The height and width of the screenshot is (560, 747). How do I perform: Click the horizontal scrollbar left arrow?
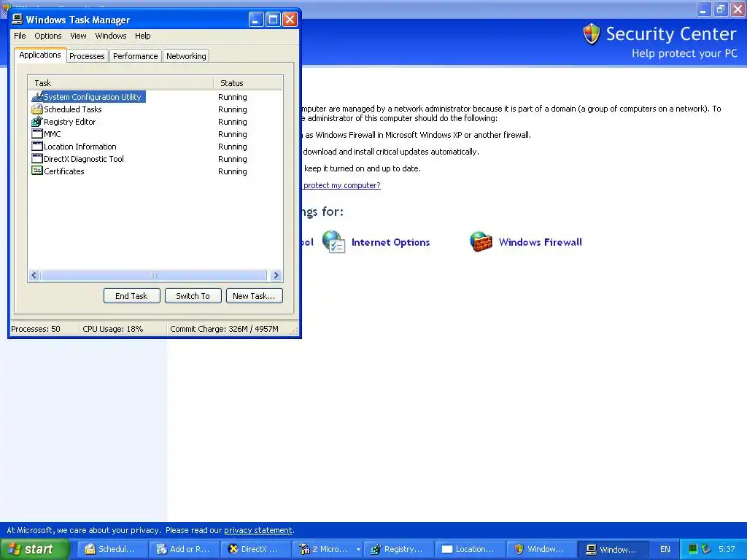point(34,275)
